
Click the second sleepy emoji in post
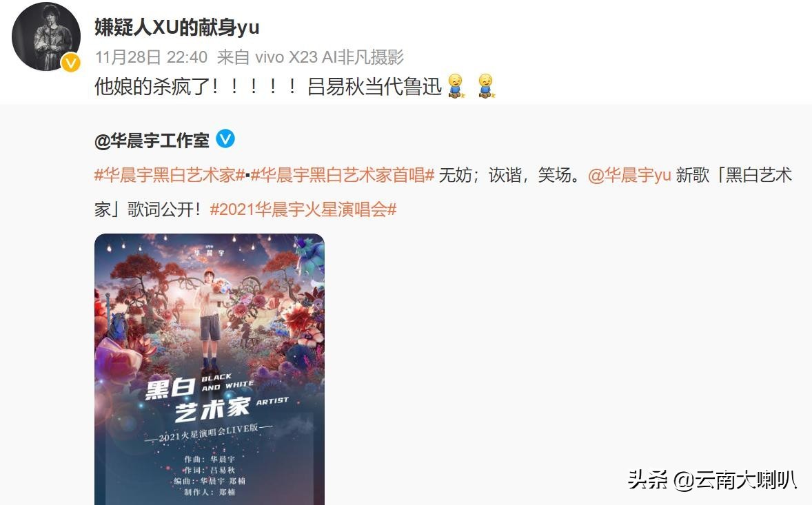click(486, 86)
